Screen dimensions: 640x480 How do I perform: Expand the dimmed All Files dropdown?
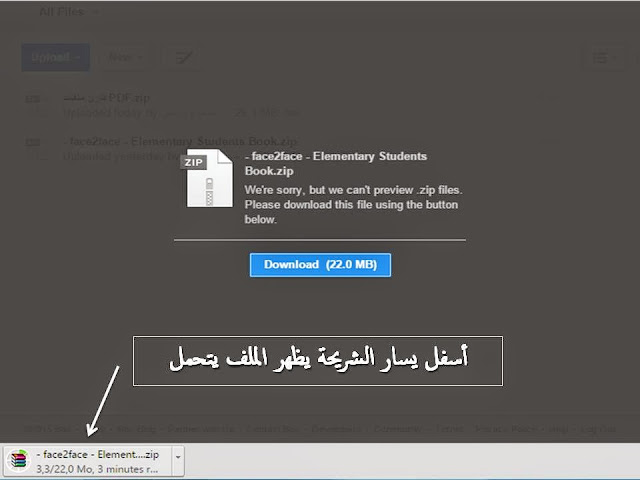(x=68, y=12)
